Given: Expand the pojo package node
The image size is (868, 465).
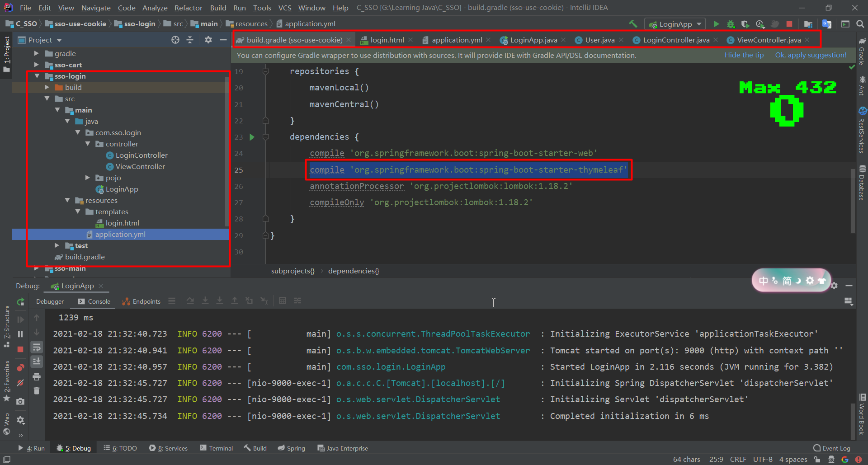Looking at the screenshot, I should click(x=88, y=178).
